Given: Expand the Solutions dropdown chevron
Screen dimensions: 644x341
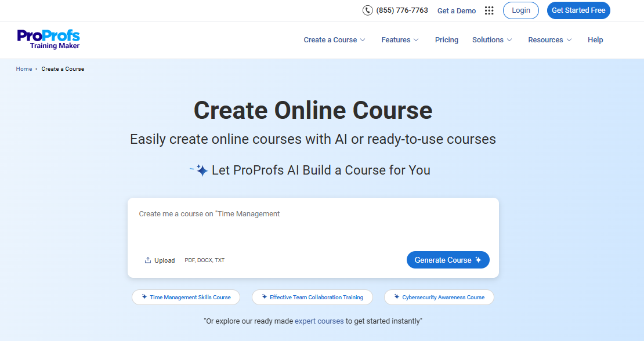Looking at the screenshot, I should pos(509,40).
